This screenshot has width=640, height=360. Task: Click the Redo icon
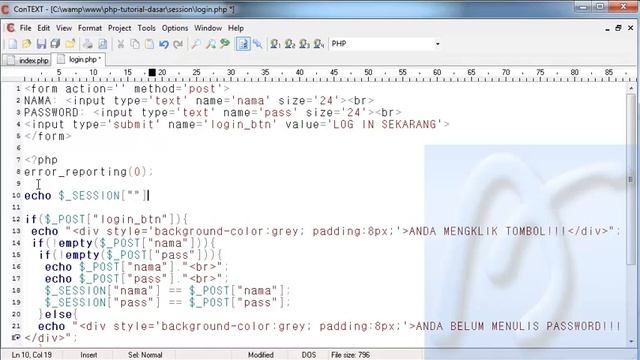[178, 44]
